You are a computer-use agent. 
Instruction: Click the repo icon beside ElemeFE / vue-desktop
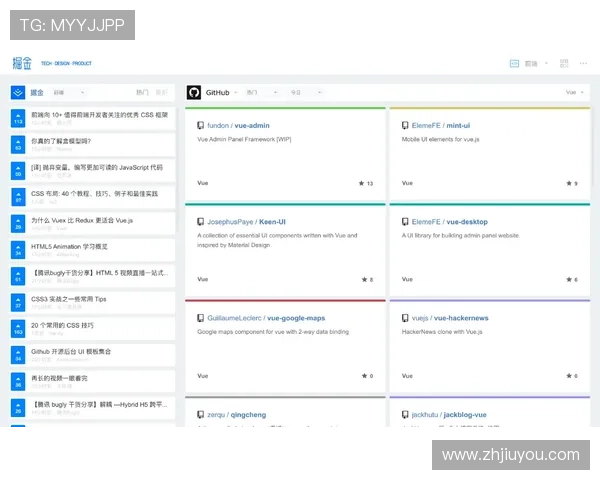click(405, 222)
